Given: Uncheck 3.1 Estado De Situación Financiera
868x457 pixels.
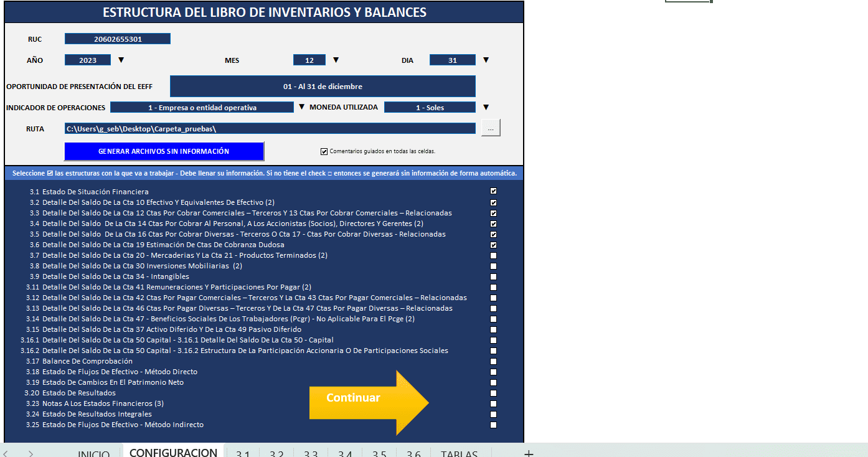Looking at the screenshot, I should point(493,192).
